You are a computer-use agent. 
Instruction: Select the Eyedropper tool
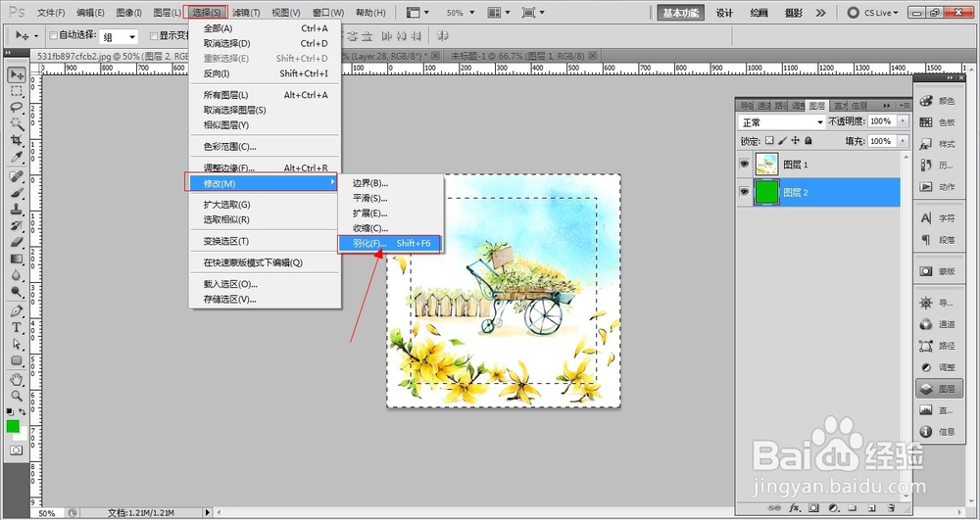tap(17, 156)
